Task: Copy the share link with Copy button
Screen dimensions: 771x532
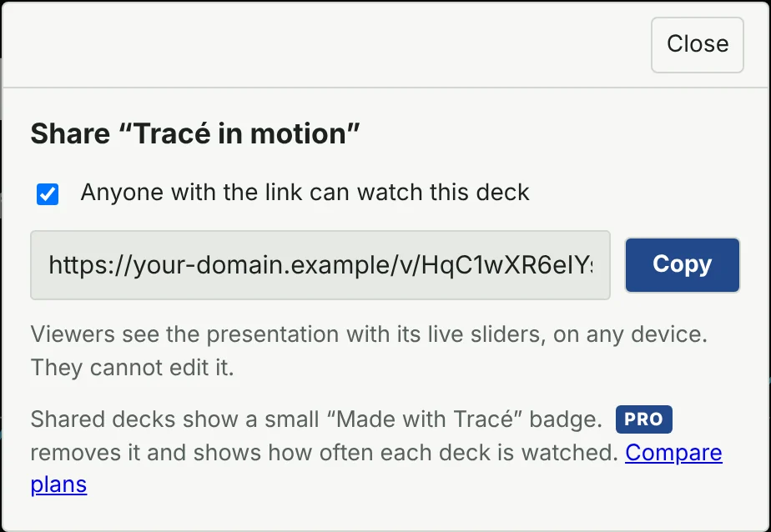Action: coord(683,265)
